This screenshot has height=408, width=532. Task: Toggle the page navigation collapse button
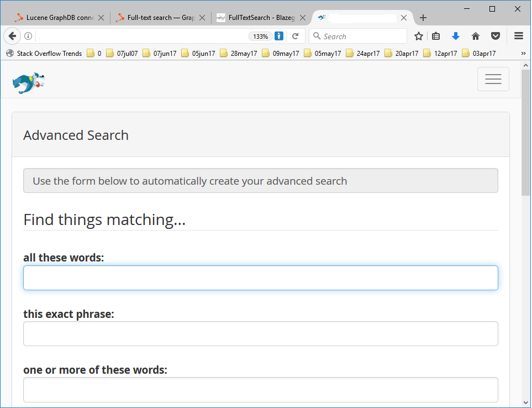[493, 79]
